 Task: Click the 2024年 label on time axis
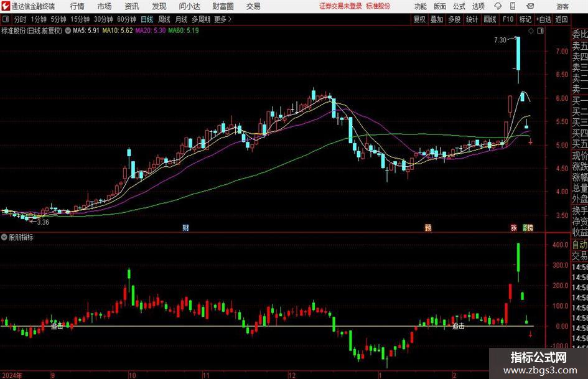(12, 375)
